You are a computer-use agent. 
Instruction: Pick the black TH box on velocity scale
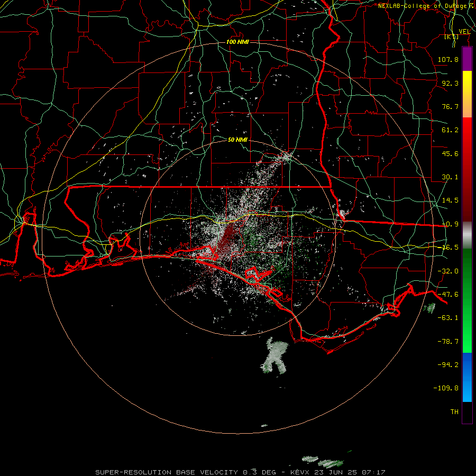[x=467, y=412]
